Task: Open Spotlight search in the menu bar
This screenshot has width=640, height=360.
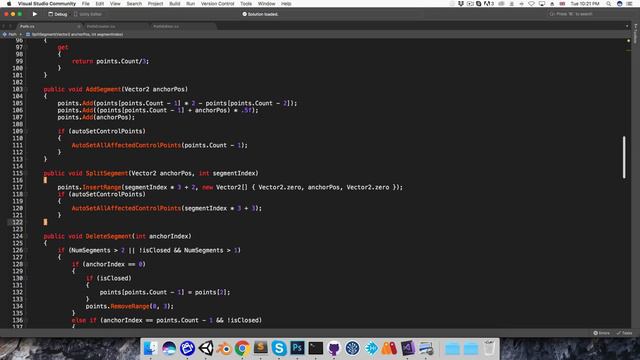Action: [x=608, y=3]
